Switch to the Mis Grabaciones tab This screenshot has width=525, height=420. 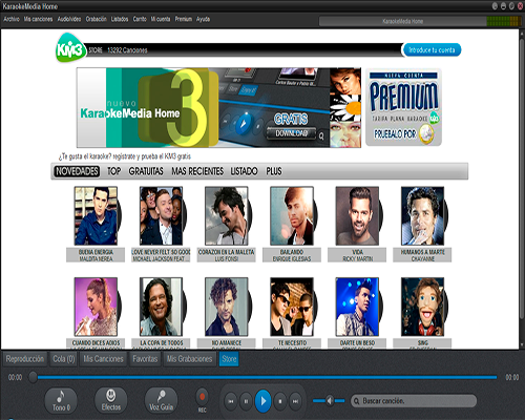click(x=189, y=359)
